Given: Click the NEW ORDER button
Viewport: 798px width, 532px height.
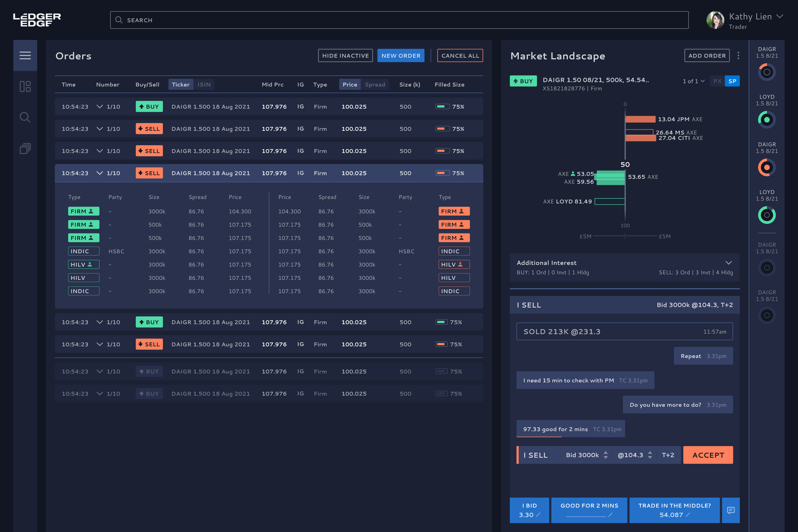Looking at the screenshot, I should point(400,56).
